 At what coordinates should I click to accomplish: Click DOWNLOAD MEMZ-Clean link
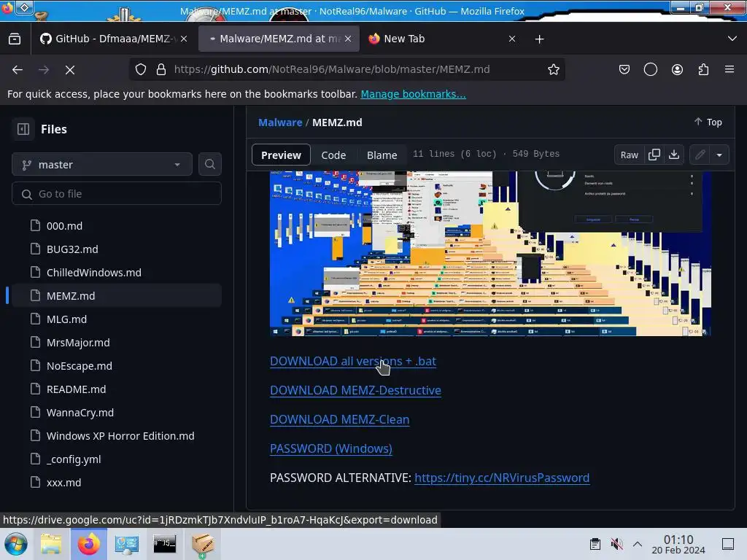(340, 419)
